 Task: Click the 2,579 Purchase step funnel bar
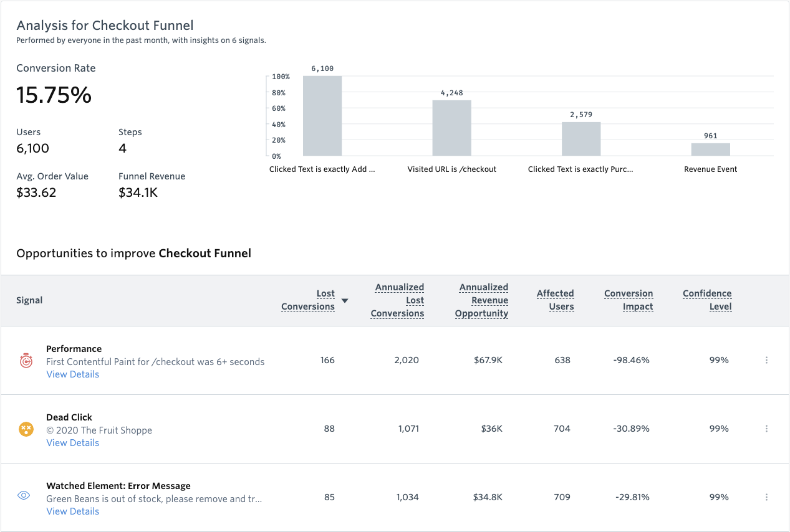point(581,139)
